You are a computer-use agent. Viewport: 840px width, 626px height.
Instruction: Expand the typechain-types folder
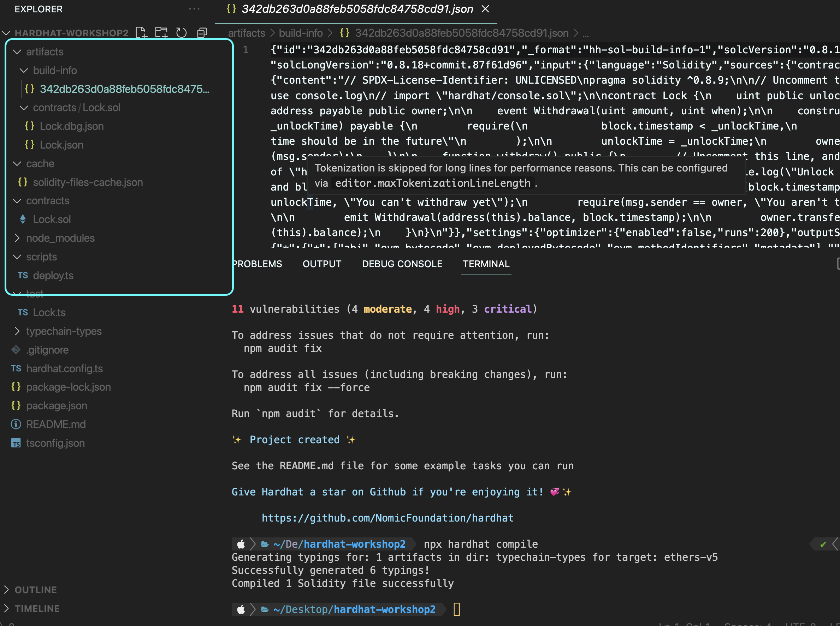pos(63,331)
